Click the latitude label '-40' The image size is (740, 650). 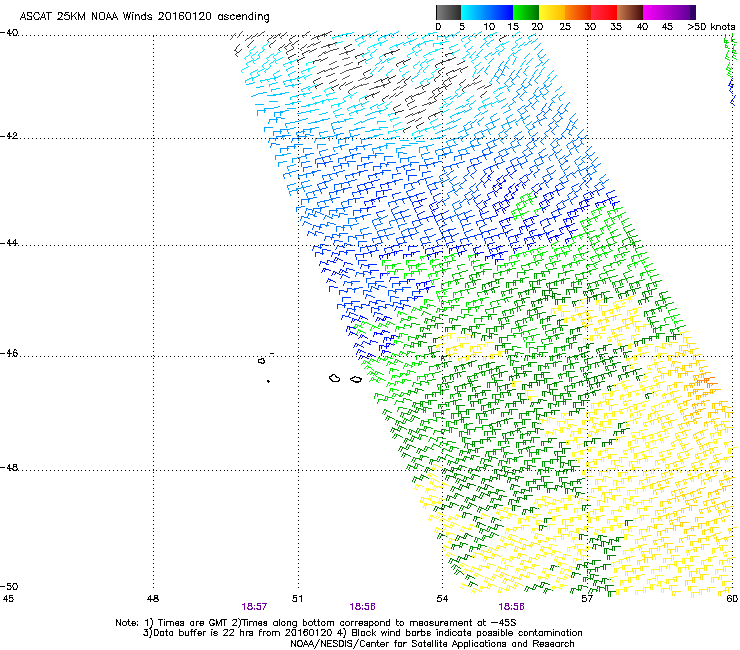pos(9,33)
